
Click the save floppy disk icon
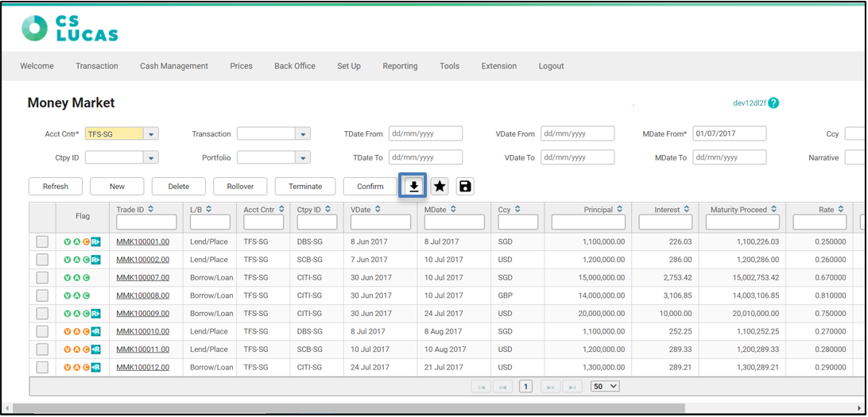coord(465,187)
